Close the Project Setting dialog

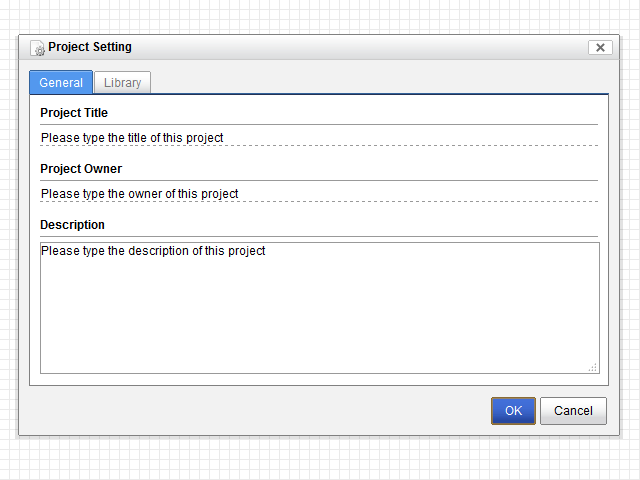point(600,47)
